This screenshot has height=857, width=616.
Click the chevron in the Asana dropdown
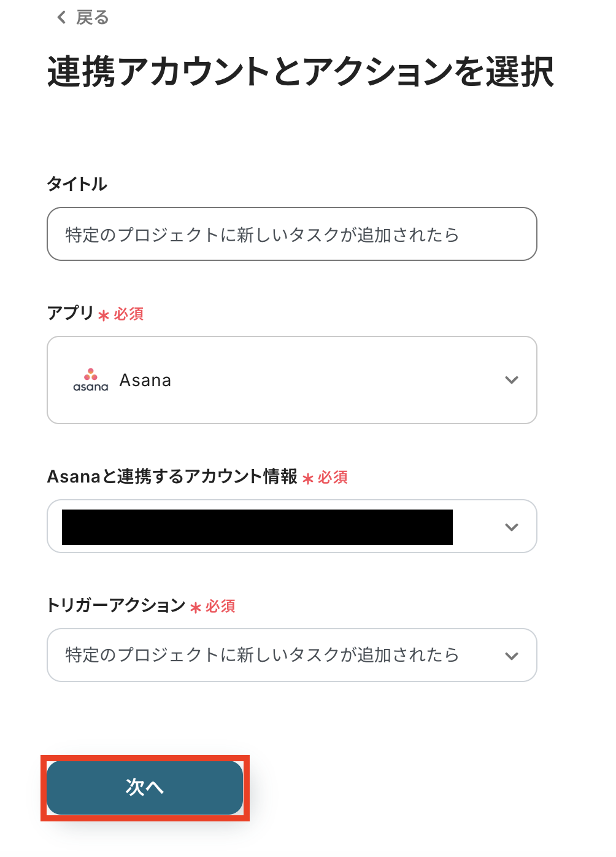[x=512, y=380]
